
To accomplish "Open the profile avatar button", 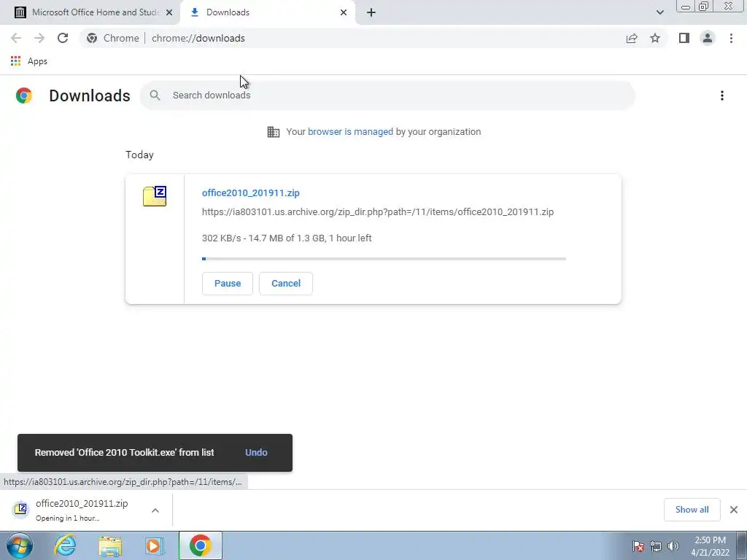I will [708, 38].
